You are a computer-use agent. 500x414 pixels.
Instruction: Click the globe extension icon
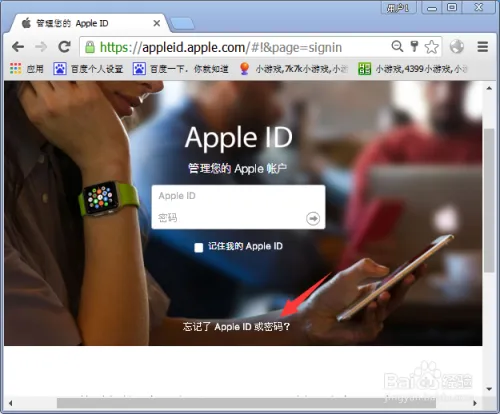pyautogui.click(x=457, y=47)
